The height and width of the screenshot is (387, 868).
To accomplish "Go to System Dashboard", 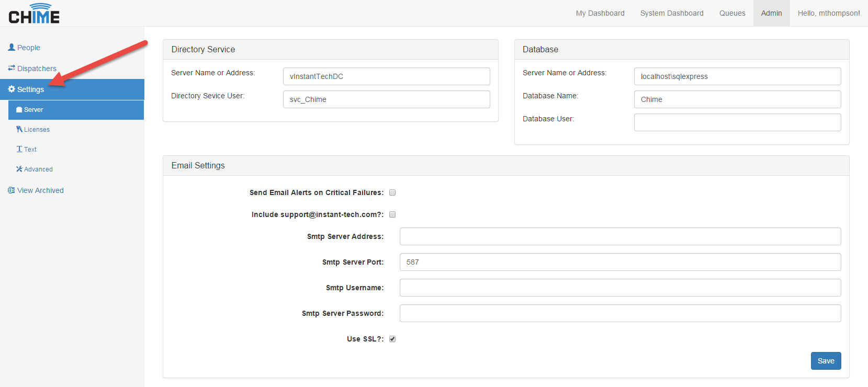I will coord(672,13).
